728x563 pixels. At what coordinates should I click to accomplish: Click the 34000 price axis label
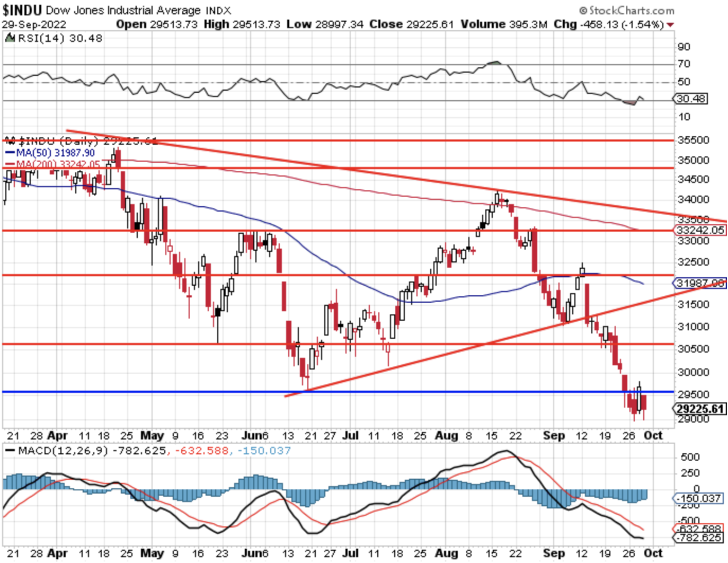(693, 199)
